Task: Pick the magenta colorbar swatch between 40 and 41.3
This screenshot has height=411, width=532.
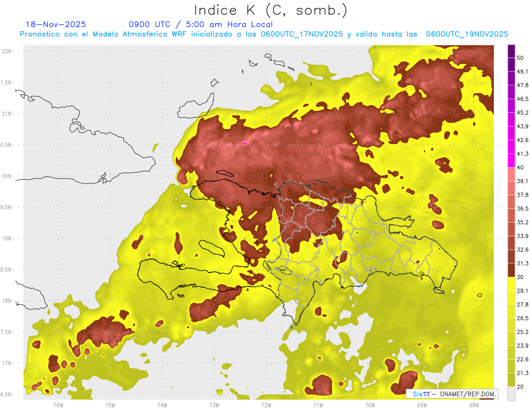Action: [x=511, y=160]
